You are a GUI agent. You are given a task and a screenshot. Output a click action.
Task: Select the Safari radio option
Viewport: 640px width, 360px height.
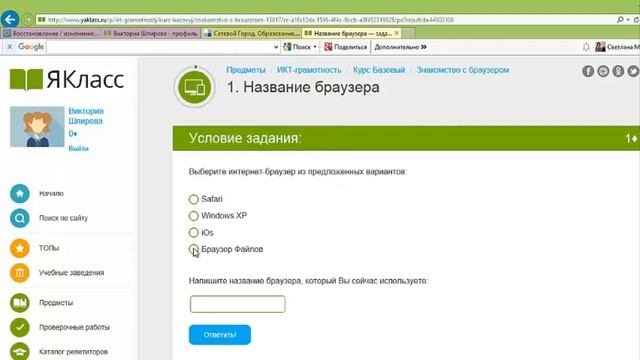193,199
